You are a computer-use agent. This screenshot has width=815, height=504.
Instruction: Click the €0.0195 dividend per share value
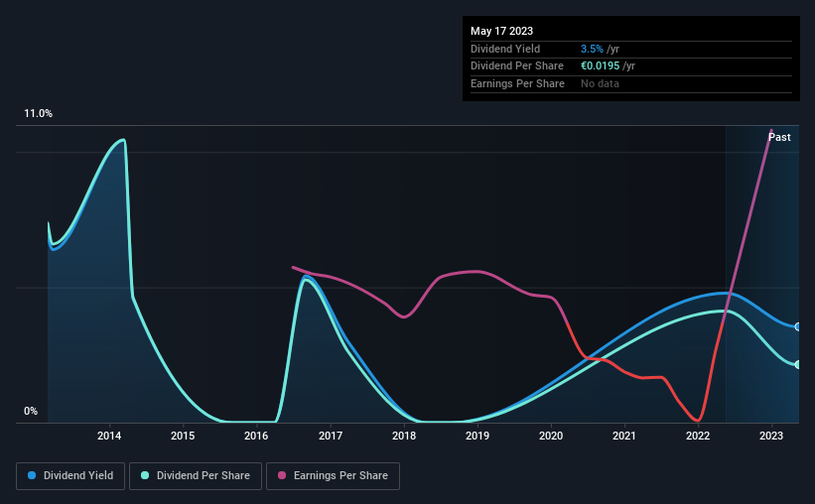point(601,66)
